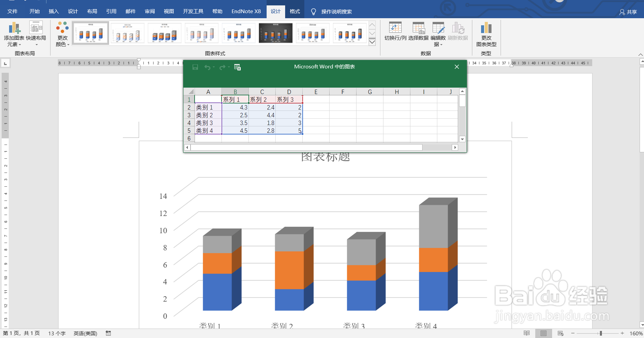Select gray series segment of 类别 4 bar
Screen dimensions: 644x338
pos(433,226)
